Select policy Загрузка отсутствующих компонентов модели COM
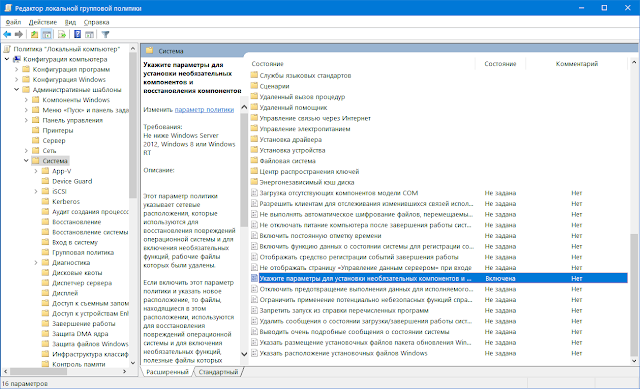This screenshot has width=640, height=389. [339, 193]
